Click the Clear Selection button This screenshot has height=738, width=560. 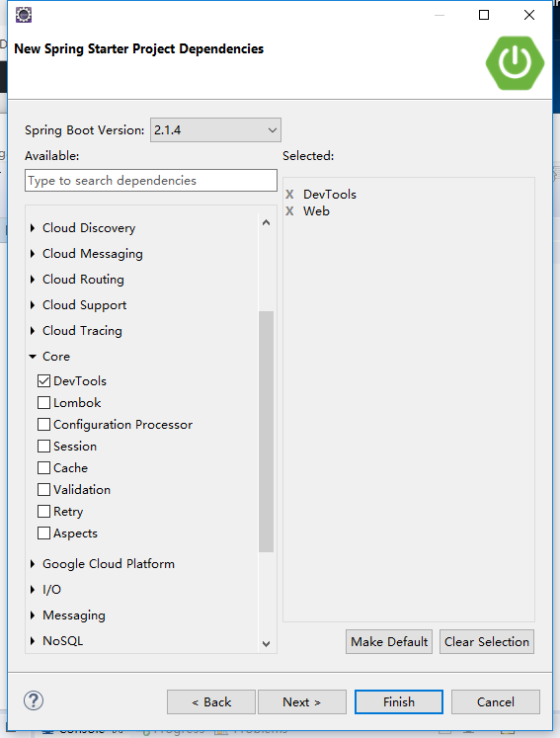[487, 641]
